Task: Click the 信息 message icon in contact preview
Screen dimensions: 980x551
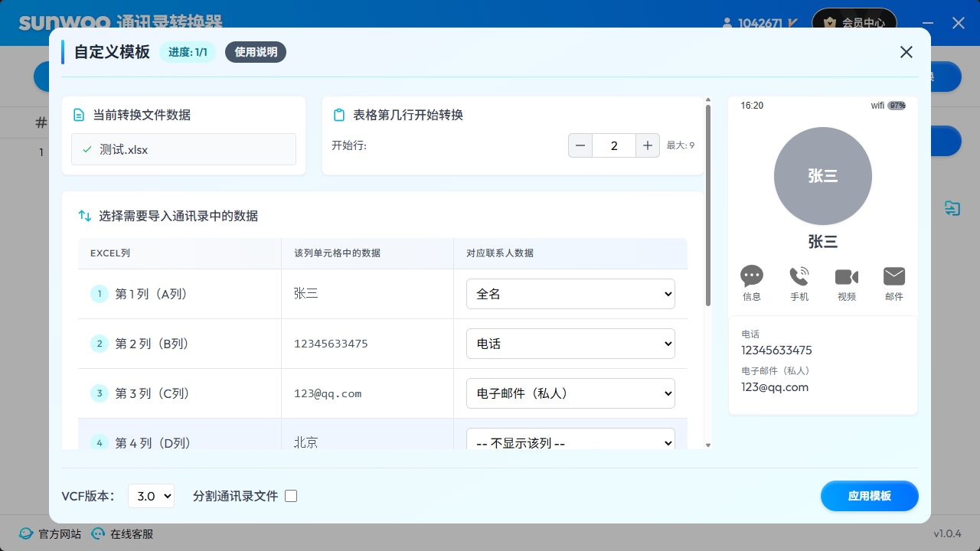Action: [x=752, y=277]
